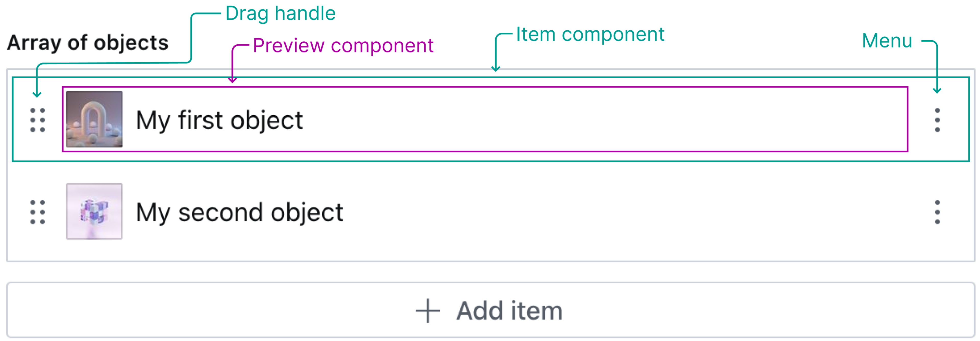Click the purple Preview component label
The image size is (980, 341).
343,46
